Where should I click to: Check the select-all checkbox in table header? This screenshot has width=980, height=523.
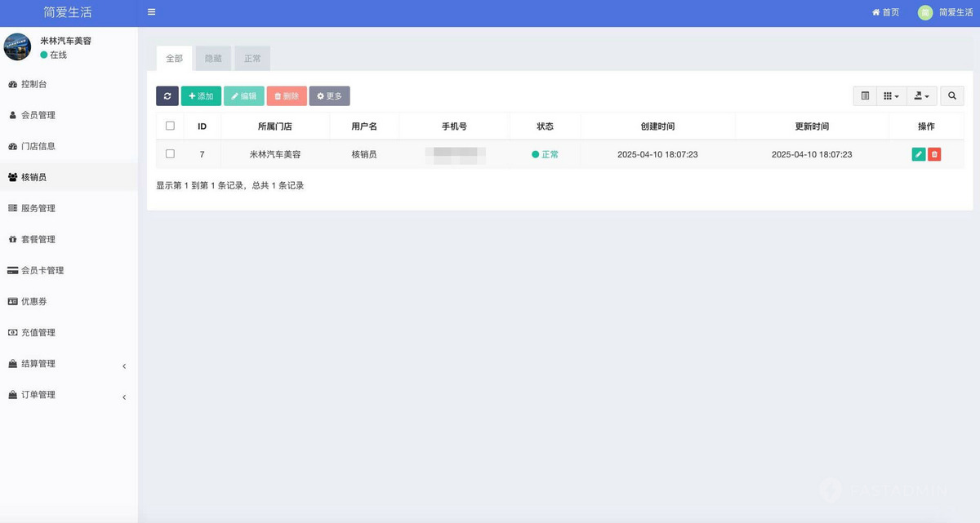click(x=170, y=126)
